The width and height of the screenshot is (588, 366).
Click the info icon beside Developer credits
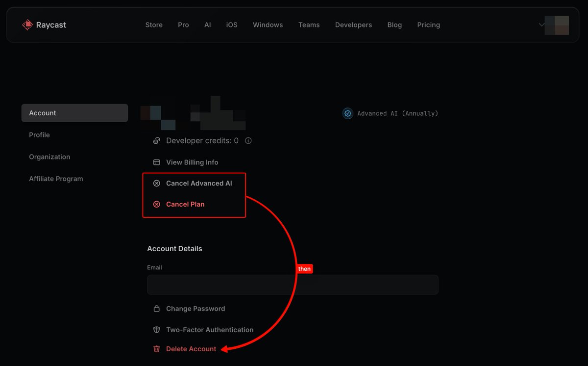pos(248,141)
